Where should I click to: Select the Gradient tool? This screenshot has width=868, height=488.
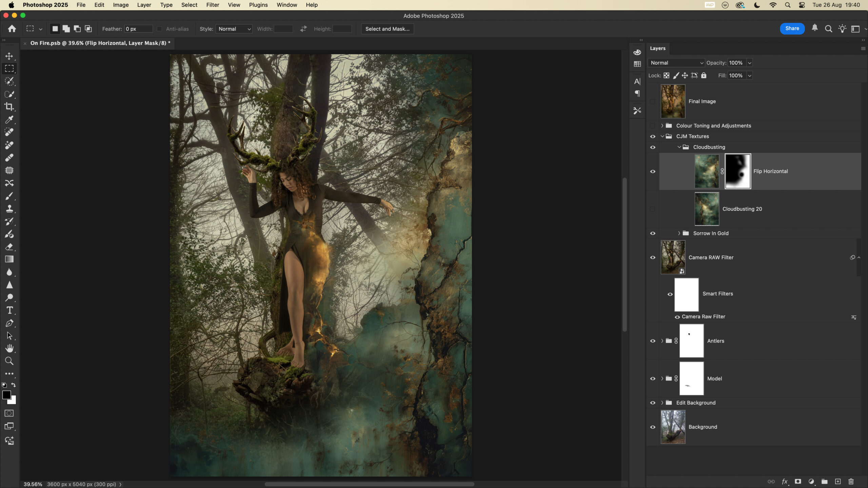(9, 260)
